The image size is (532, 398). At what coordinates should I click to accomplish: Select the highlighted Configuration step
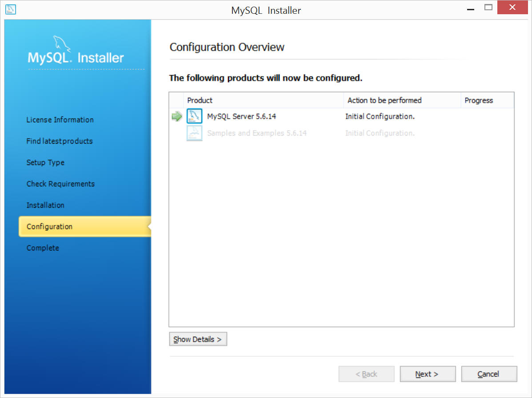pyautogui.click(x=85, y=226)
